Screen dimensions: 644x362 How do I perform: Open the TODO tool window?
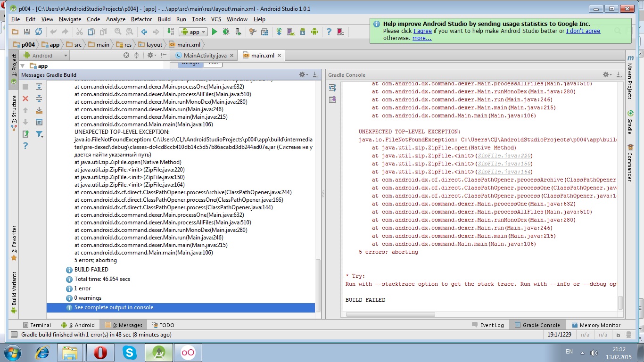click(163, 325)
